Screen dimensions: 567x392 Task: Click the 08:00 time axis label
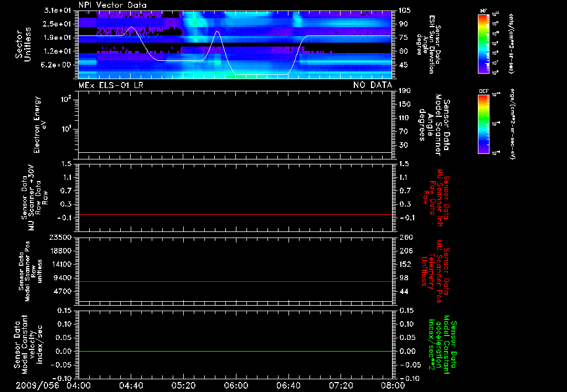pos(393,385)
